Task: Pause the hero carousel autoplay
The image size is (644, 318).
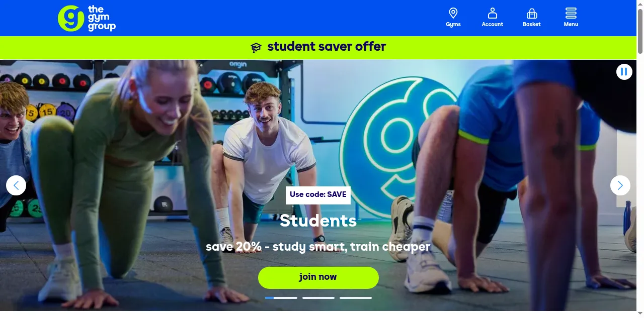Action: point(624,72)
